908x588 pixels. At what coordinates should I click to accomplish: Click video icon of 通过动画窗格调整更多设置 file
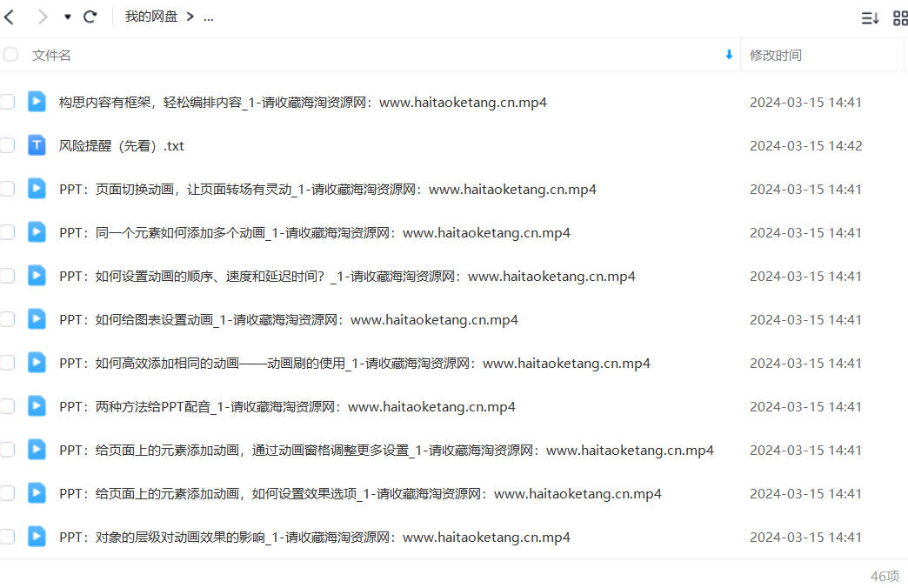[37, 449]
